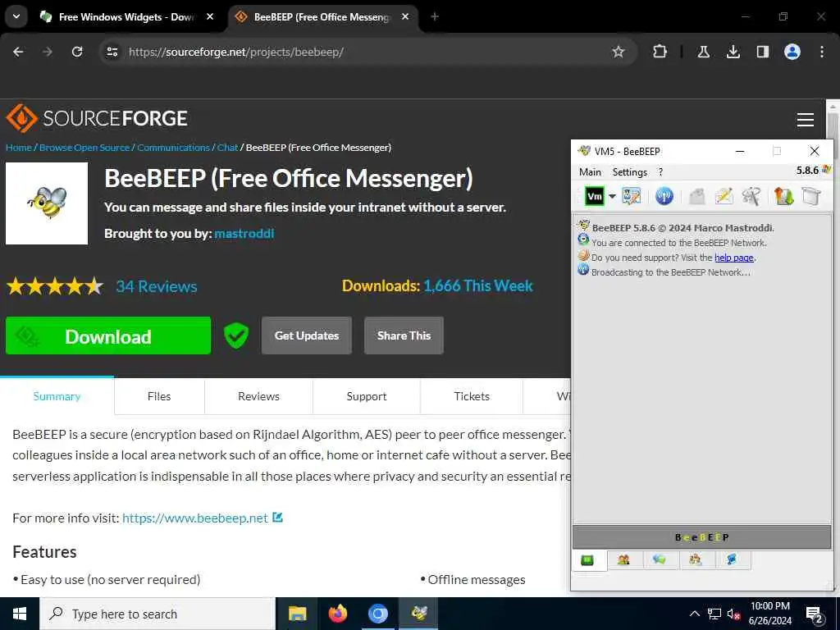The image size is (840, 630).
Task: Open the Tickets tab on SourceForge page
Action: [x=472, y=396]
